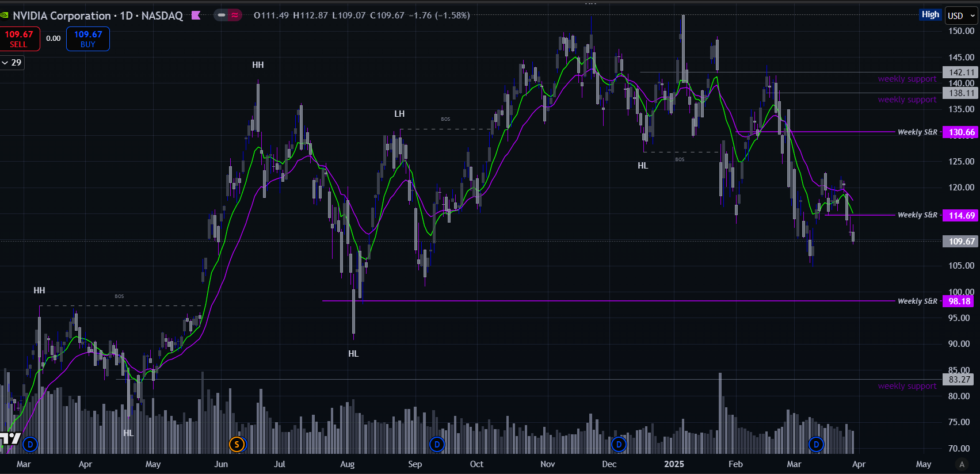The height and width of the screenshot is (474, 980).
Task: Click the NVIDIA Corporation 1D NASDAQ title
Action: click(98, 16)
